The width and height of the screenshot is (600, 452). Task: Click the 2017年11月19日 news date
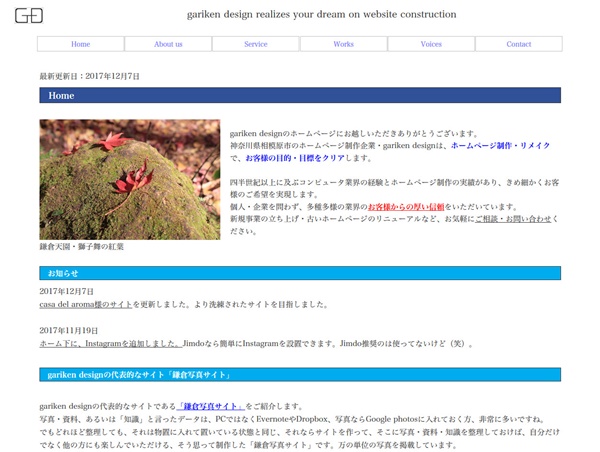69,331
